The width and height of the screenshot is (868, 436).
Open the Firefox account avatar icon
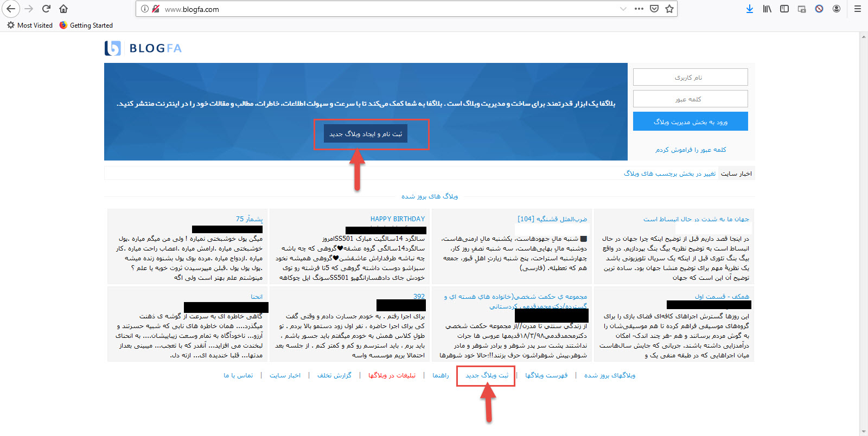pyautogui.click(x=837, y=9)
